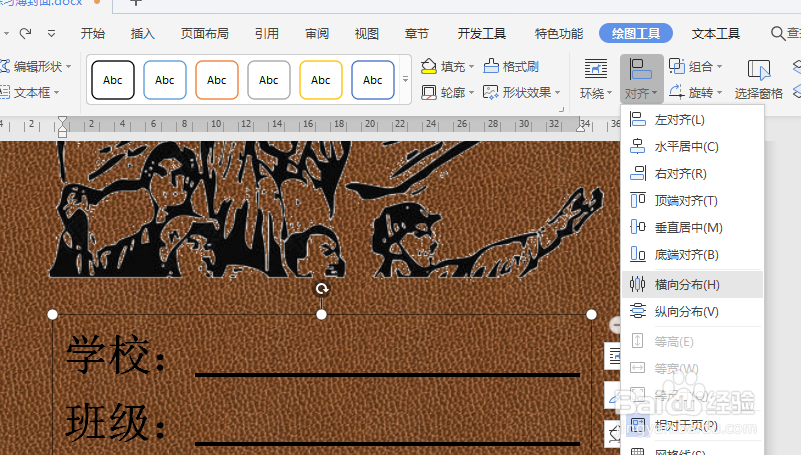The width and height of the screenshot is (801, 455).
Task: Select the dark blue outline Abc shape style
Action: click(373, 80)
